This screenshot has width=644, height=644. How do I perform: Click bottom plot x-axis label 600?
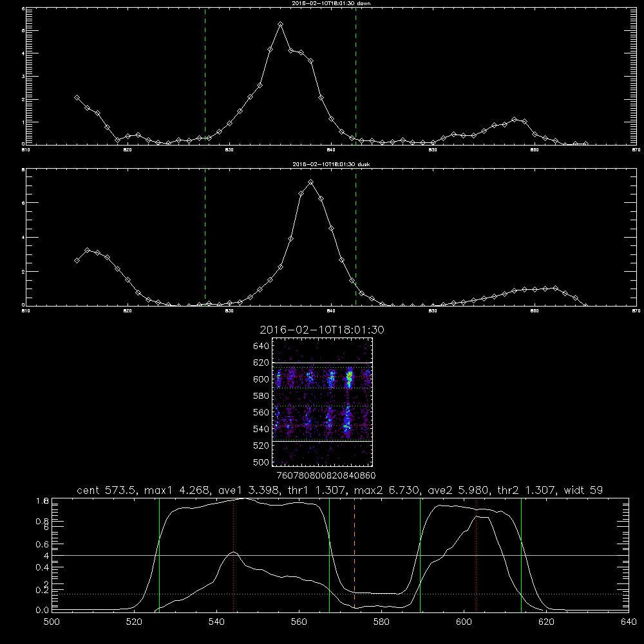pos(464,622)
